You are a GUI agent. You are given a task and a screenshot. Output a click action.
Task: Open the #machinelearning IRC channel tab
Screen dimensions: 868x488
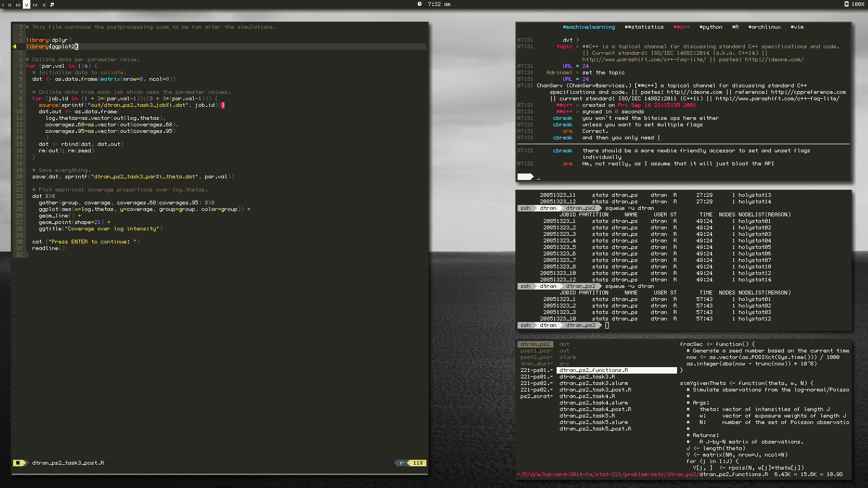coord(589,27)
